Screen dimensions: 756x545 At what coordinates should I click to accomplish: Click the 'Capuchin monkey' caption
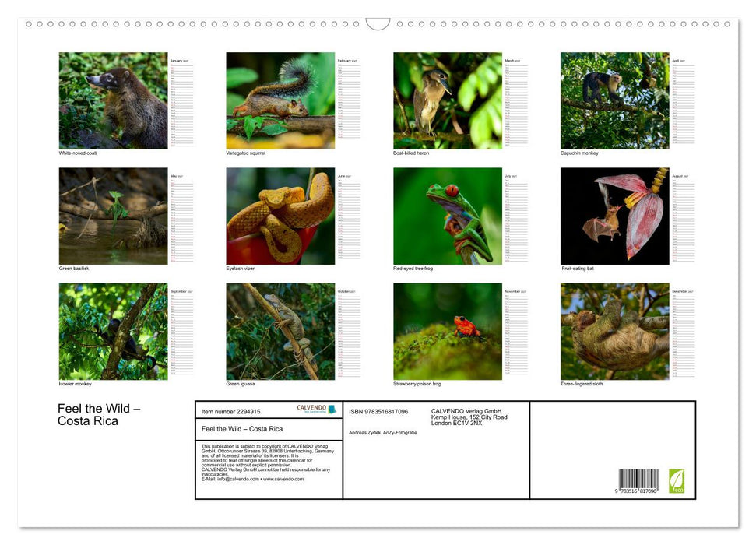(x=579, y=153)
